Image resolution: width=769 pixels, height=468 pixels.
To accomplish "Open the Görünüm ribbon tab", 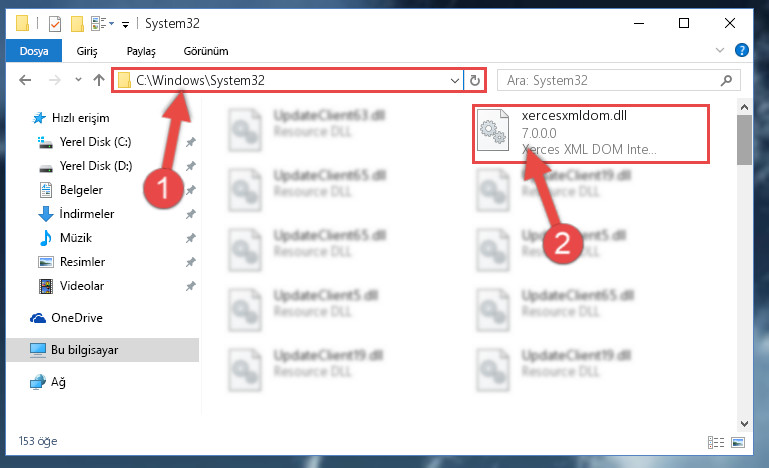I will [206, 51].
